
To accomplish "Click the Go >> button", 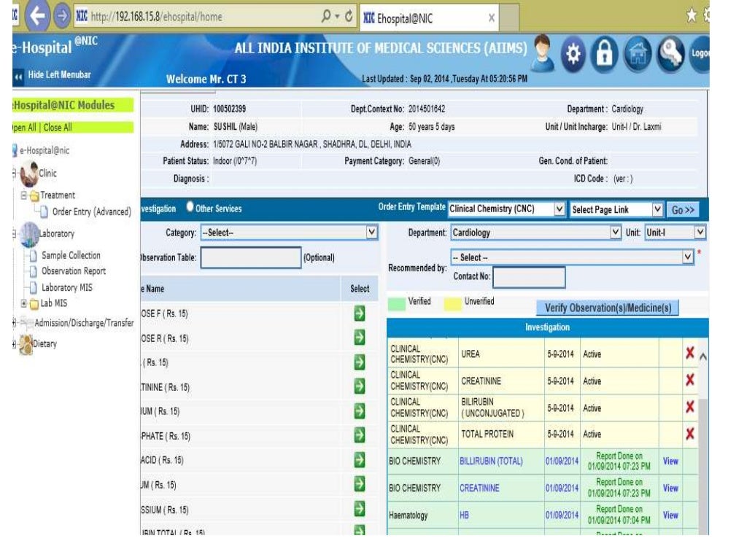I will (x=683, y=210).
